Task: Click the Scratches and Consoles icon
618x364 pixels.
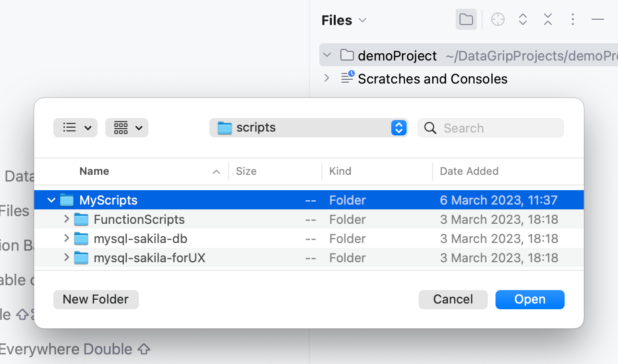Action: coord(347,78)
